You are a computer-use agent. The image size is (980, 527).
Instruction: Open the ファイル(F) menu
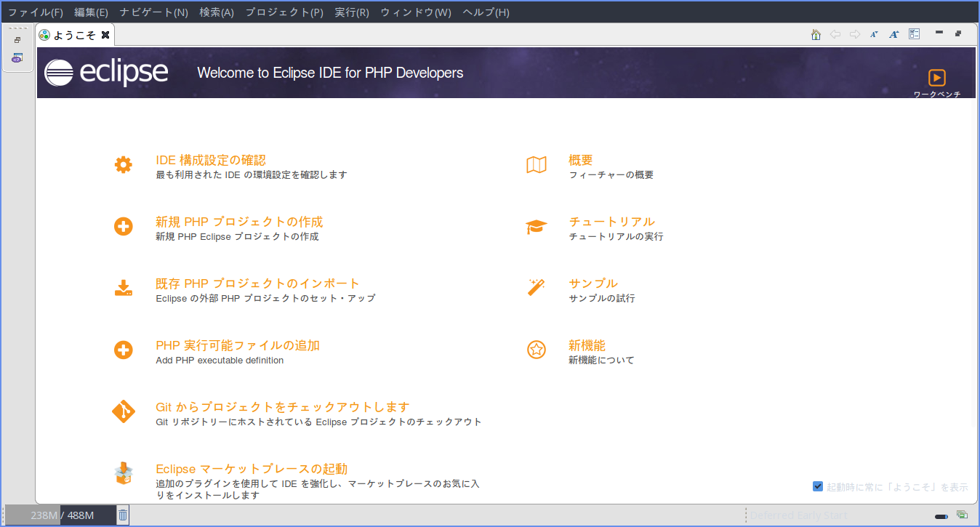click(36, 12)
